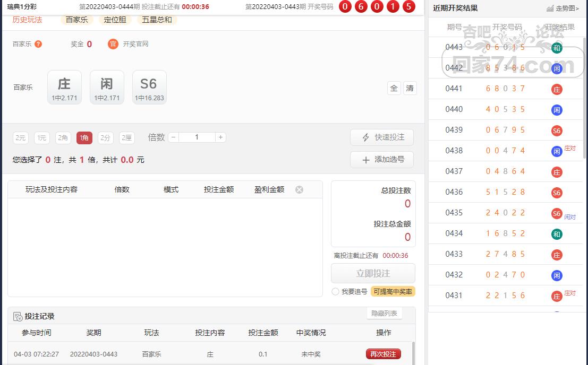Click the 未中奖 status in bet record
588x365 pixels.
311,354
